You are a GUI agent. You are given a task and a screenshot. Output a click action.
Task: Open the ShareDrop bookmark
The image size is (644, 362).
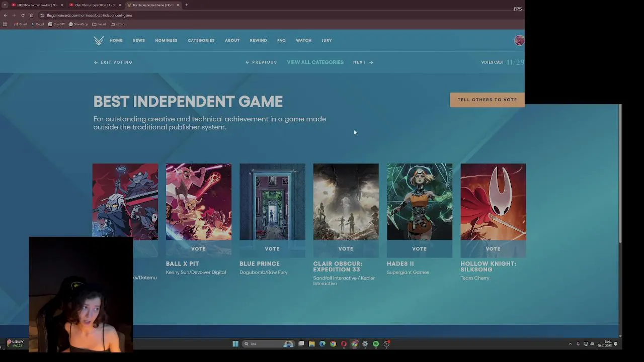click(78, 24)
